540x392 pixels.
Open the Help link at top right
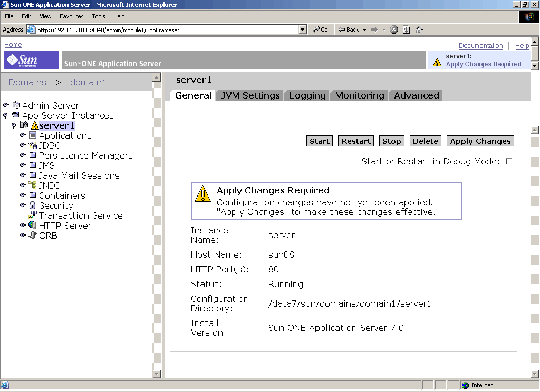click(522, 45)
